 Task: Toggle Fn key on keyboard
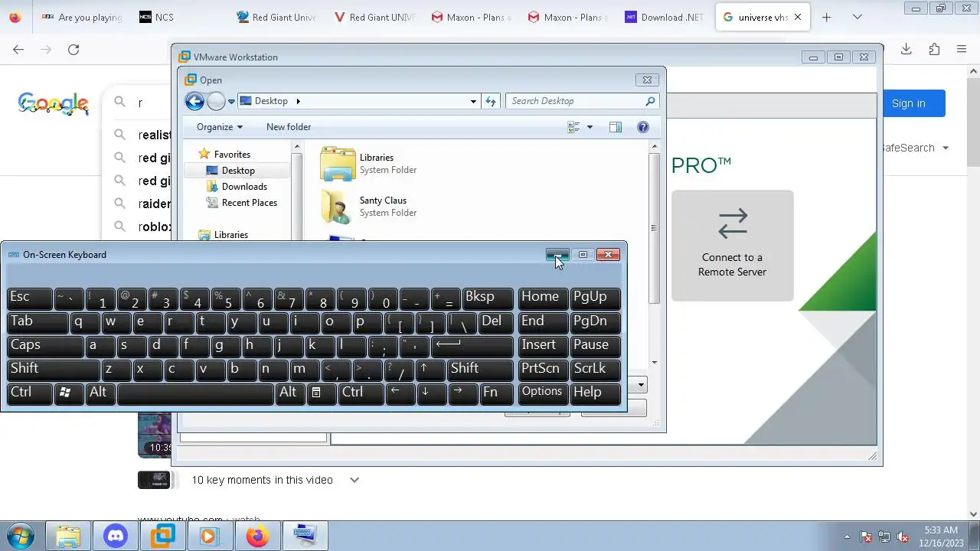click(497, 393)
